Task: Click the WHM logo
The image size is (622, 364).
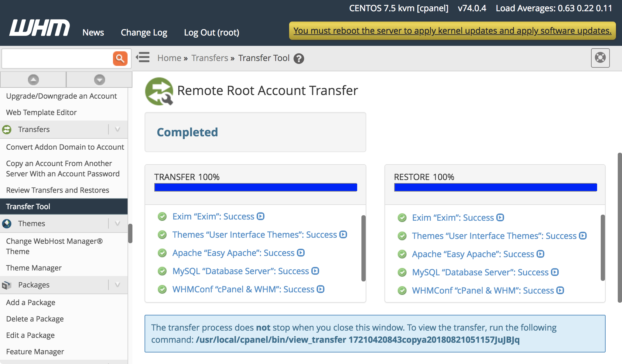Action: [38, 28]
